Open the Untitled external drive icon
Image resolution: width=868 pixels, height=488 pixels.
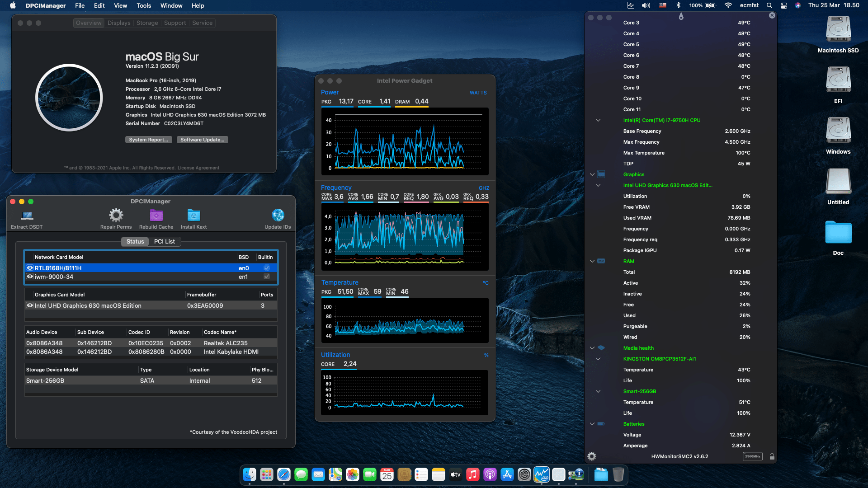tap(838, 181)
